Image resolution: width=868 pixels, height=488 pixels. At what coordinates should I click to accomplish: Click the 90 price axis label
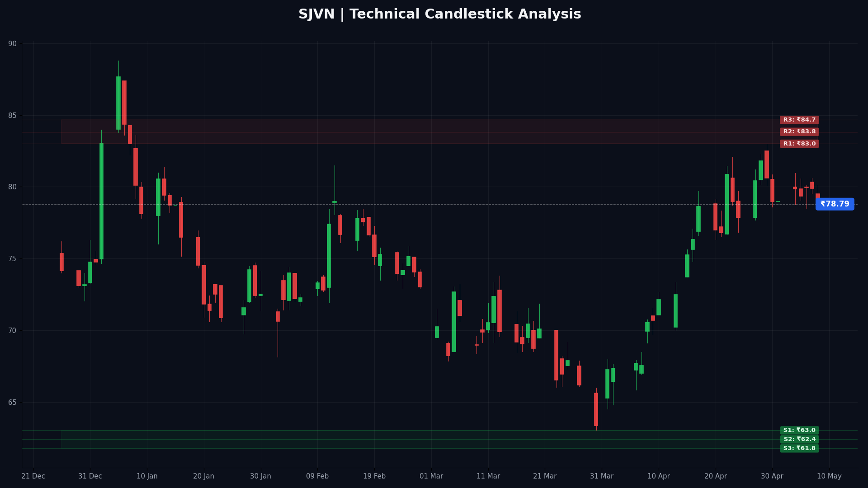[12, 44]
